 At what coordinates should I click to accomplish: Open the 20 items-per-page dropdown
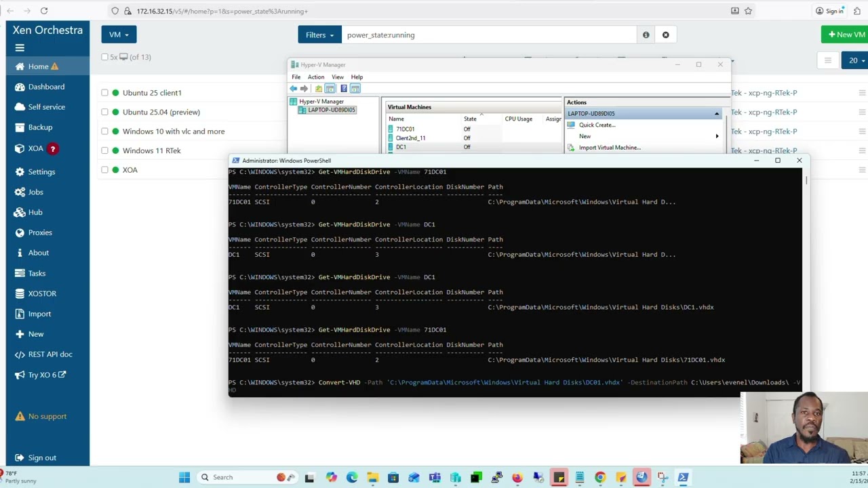click(x=854, y=60)
